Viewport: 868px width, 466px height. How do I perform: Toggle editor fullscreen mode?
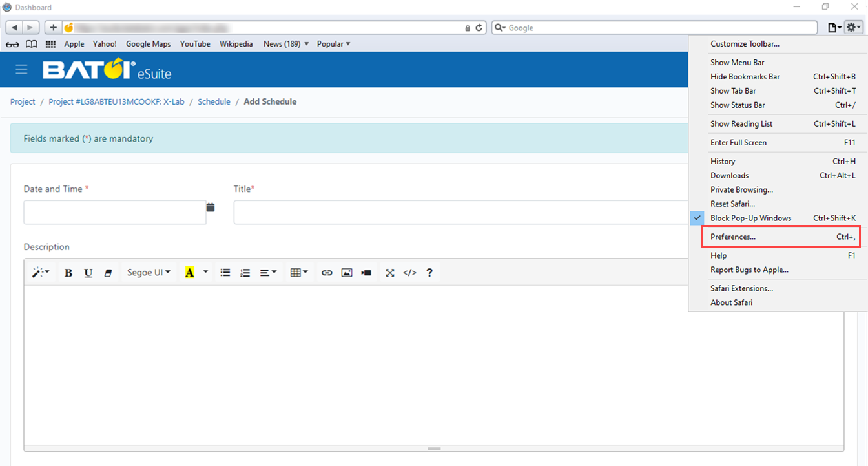[390, 273]
